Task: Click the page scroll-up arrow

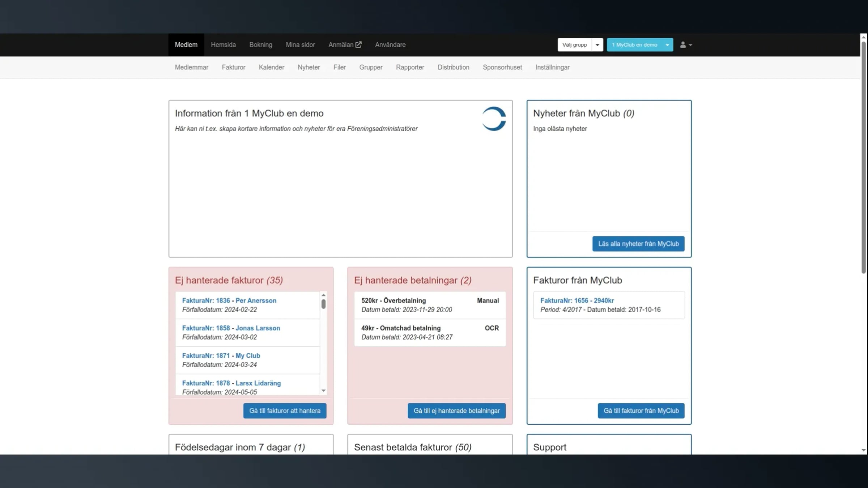Action: pos(864,37)
